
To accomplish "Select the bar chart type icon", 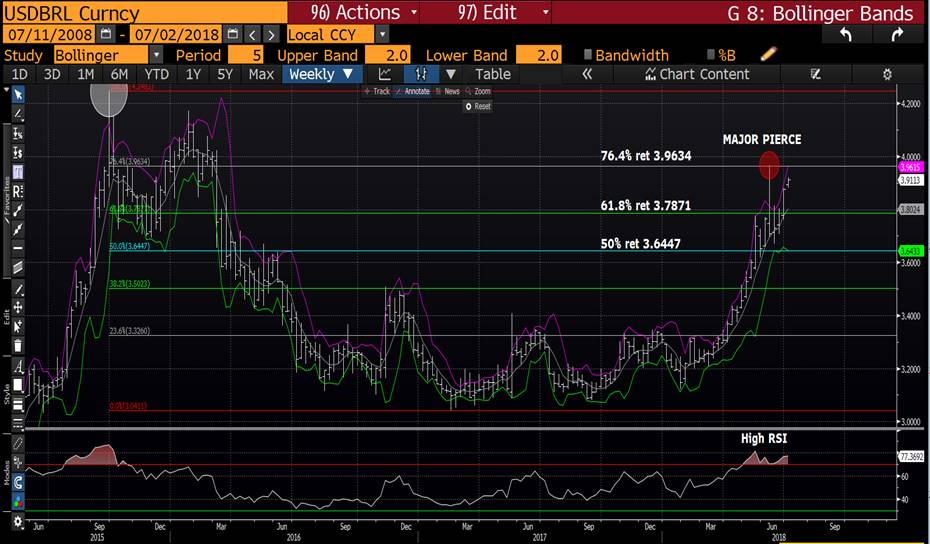I will pos(422,74).
